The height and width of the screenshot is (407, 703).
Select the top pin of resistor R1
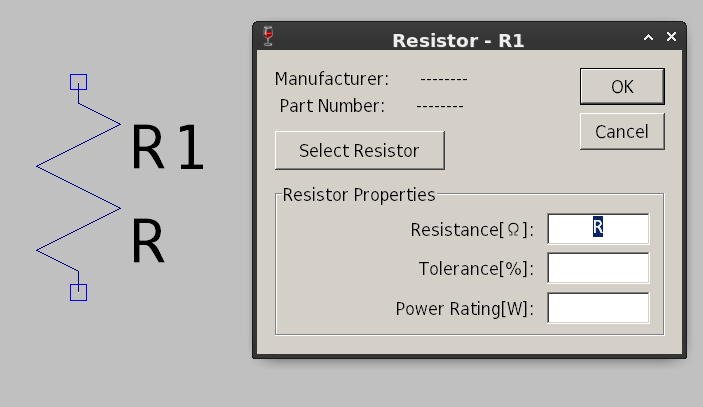(x=78, y=82)
